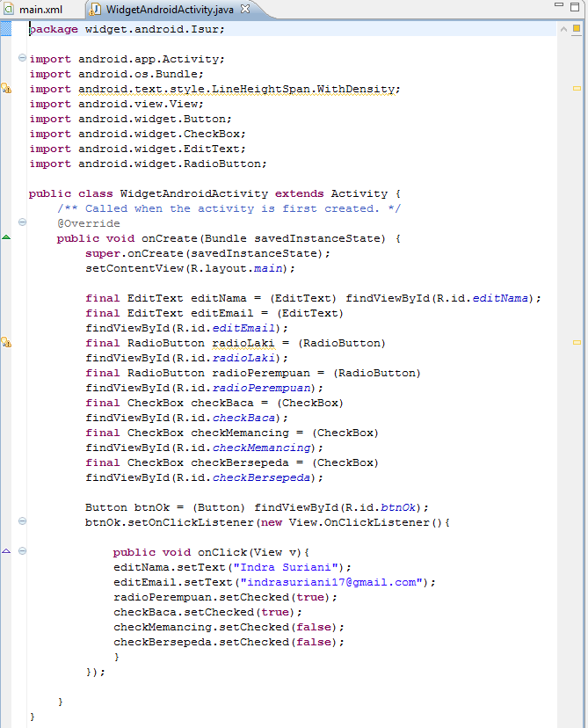Collapse the onCreate method fold
Image resolution: width=588 pixels, height=728 pixels.
[x=22, y=222]
